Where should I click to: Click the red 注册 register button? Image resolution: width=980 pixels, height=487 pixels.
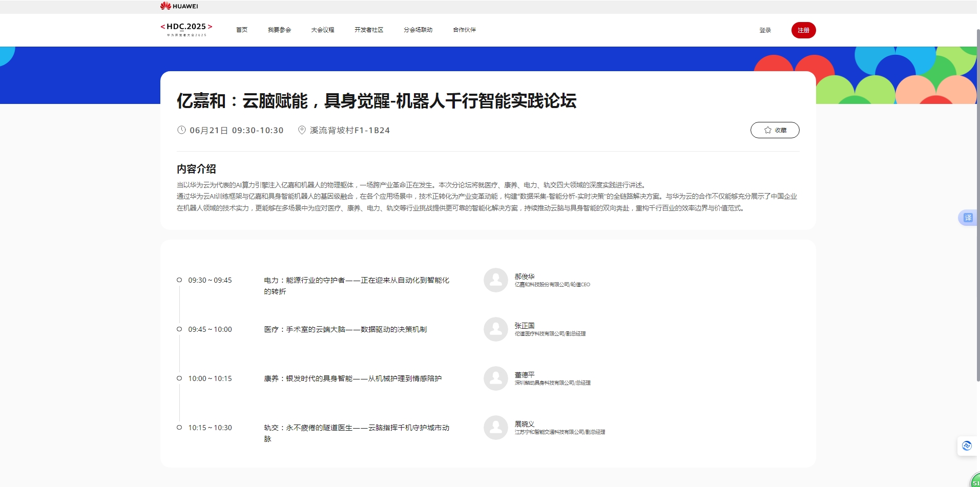803,30
